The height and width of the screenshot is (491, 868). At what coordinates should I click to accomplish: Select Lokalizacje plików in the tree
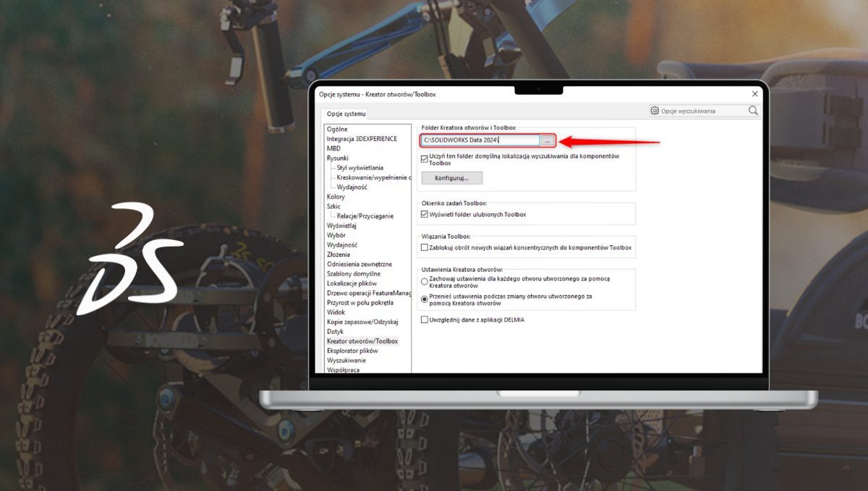click(x=353, y=283)
